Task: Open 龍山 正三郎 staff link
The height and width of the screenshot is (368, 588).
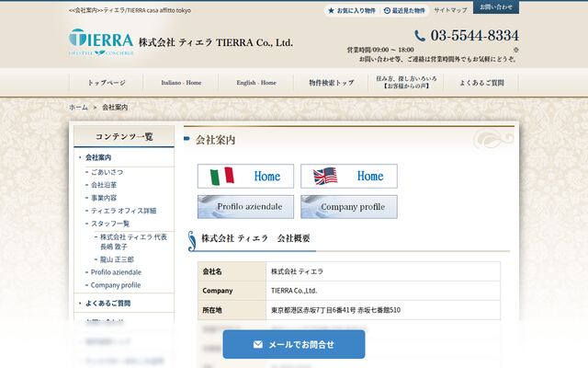Action: (x=117, y=259)
